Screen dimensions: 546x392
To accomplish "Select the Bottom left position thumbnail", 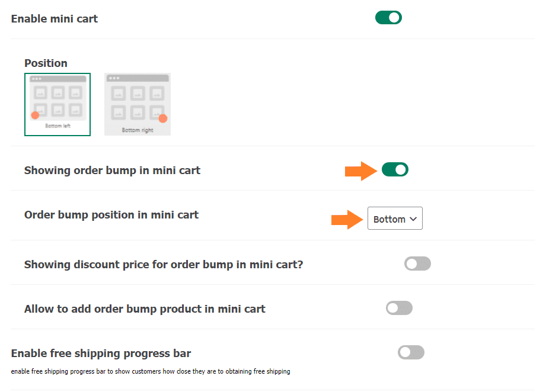I will [58, 104].
